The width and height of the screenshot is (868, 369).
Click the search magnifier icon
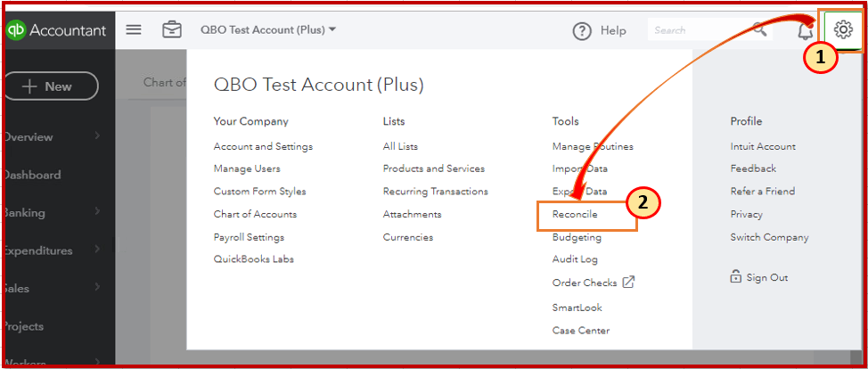point(760,30)
